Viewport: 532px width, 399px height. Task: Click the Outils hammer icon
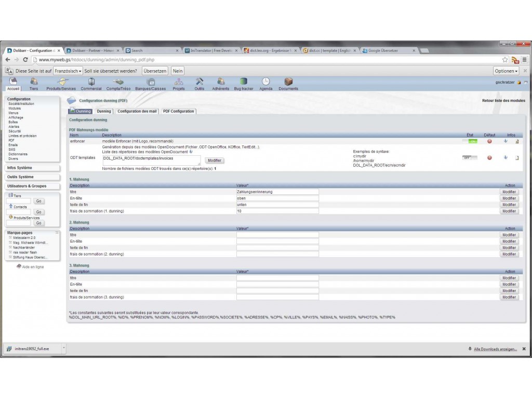[x=199, y=82]
